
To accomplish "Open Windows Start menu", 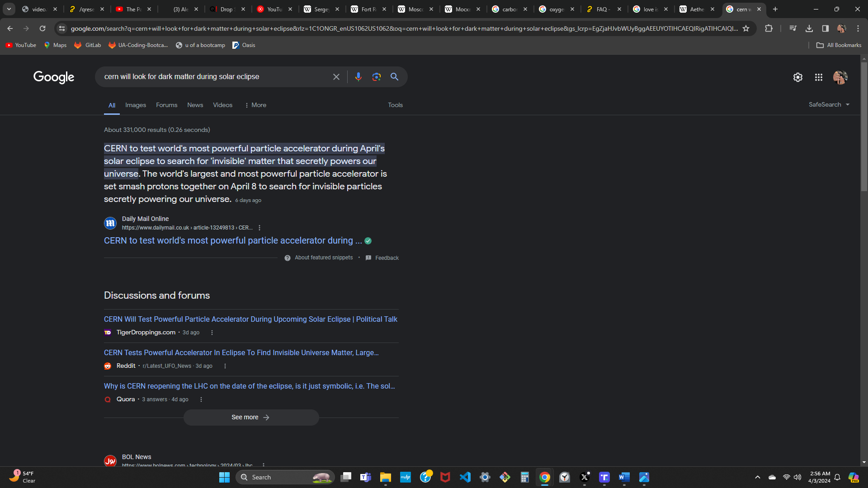I will (225, 477).
